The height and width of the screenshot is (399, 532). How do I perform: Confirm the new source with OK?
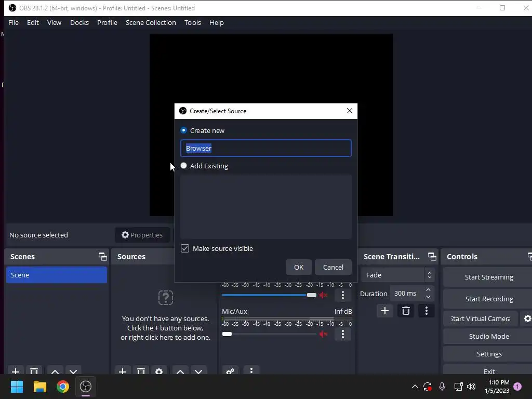(x=299, y=267)
